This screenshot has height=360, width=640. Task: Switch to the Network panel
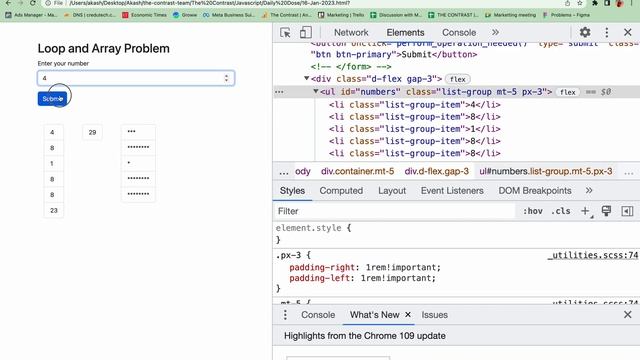click(351, 32)
